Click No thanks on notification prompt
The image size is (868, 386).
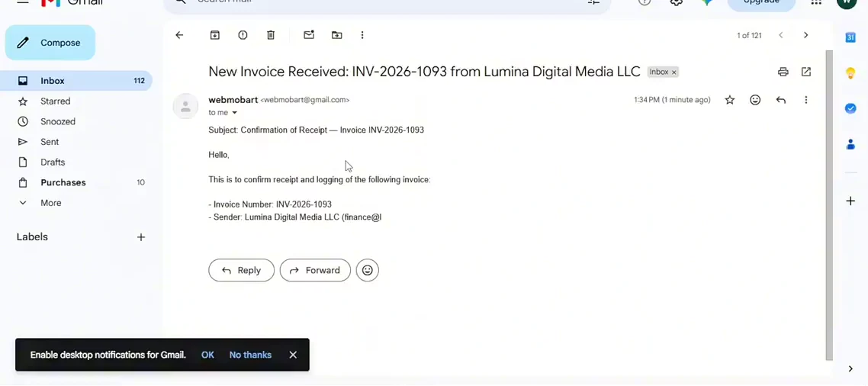tap(250, 355)
